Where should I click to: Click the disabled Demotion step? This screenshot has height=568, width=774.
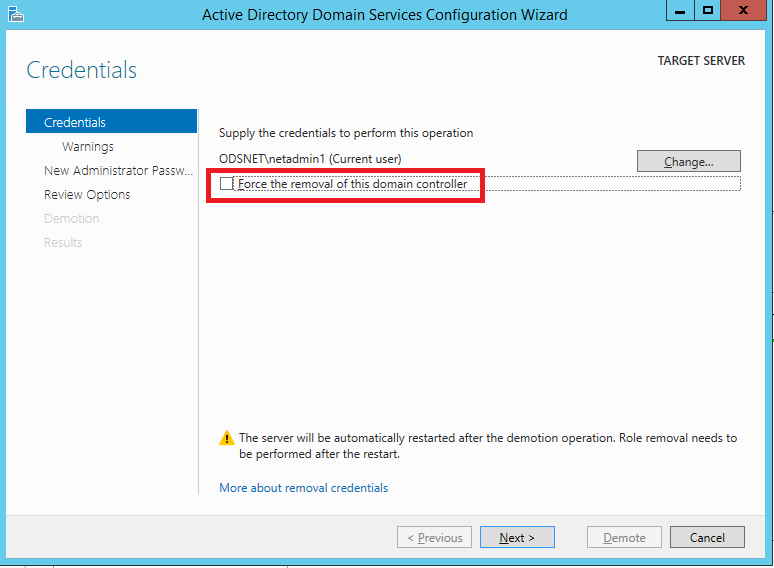pyautogui.click(x=72, y=219)
